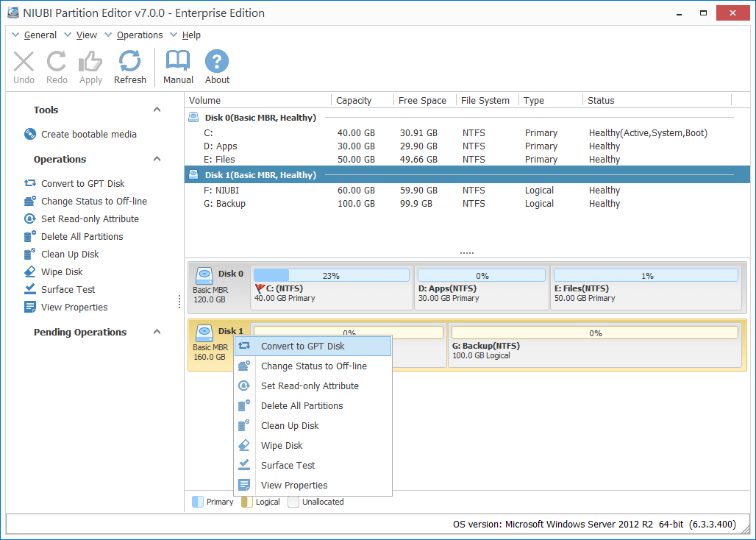
Task: Click the Status column header
Action: point(657,100)
